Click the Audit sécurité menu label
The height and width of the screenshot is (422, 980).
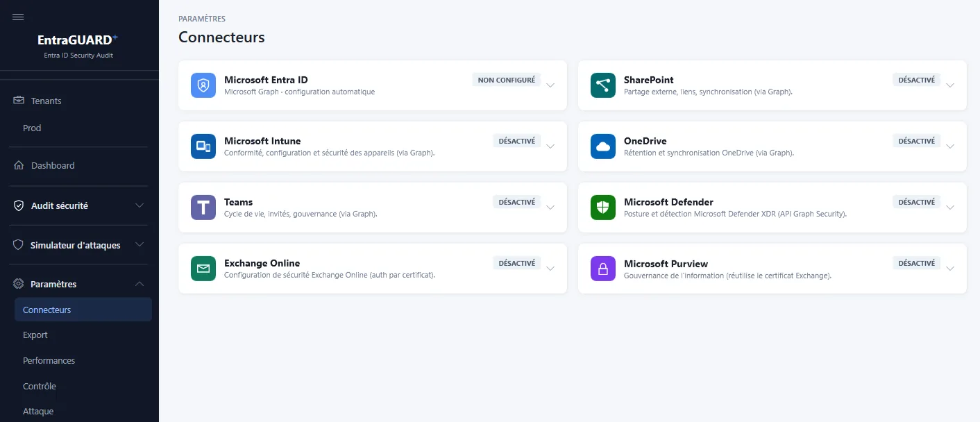pos(60,205)
